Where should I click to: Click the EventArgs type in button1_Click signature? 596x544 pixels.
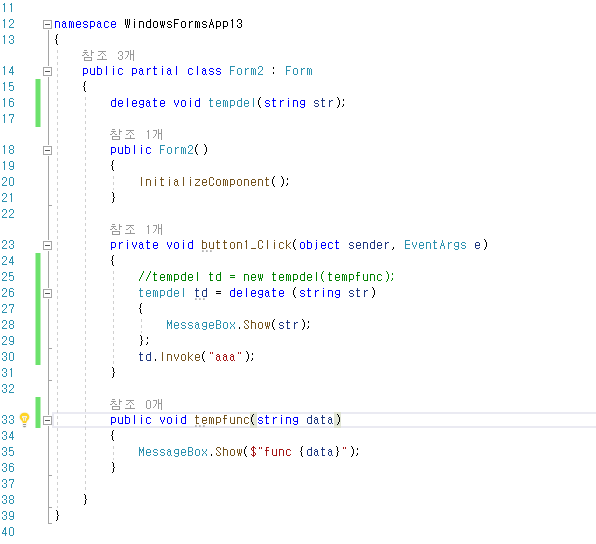435,245
